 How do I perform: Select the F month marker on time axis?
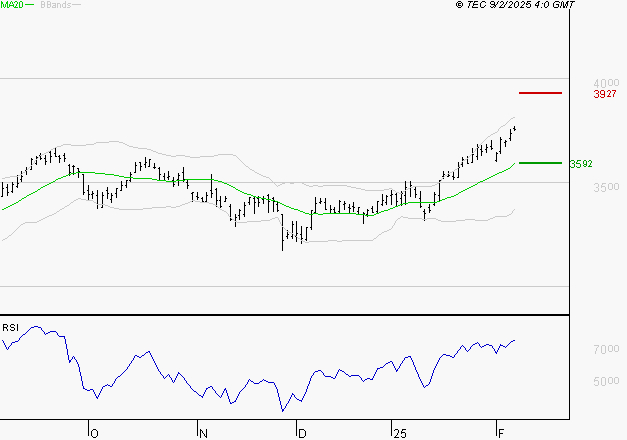501,433
